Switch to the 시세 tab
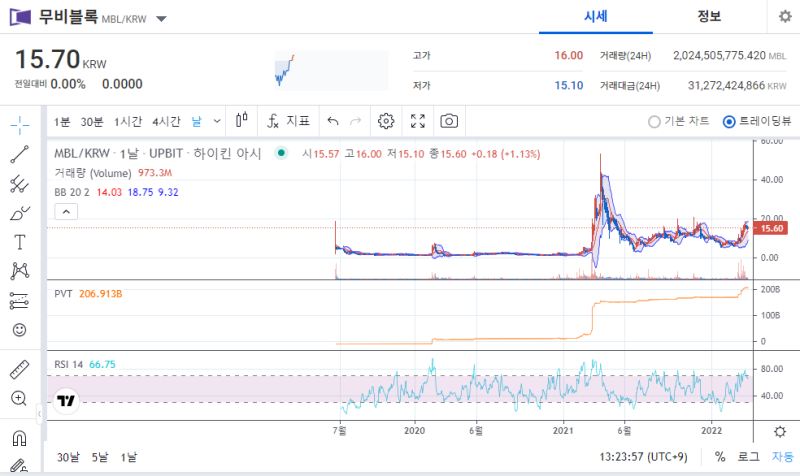This screenshot has height=476, width=800. point(595,17)
